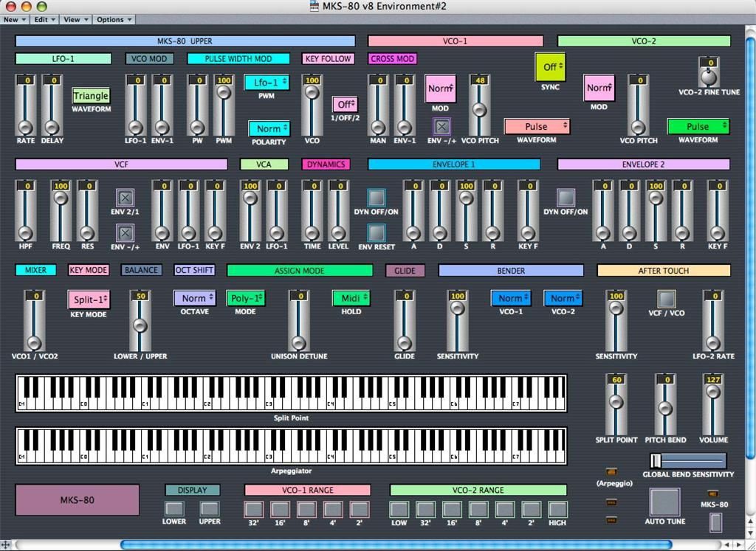Open the Split-1 KEY MODE dropdown

tap(89, 299)
